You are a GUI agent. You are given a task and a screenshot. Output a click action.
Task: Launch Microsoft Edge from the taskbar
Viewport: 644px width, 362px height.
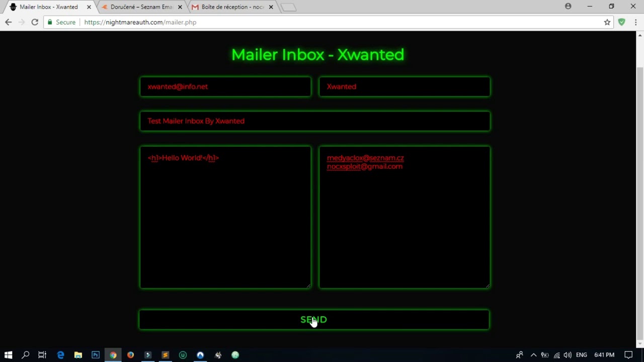pos(60,355)
